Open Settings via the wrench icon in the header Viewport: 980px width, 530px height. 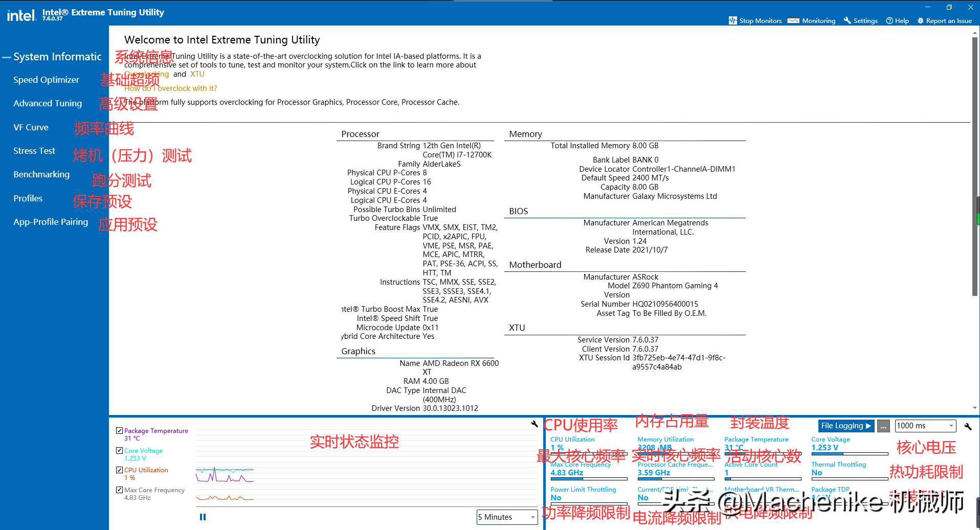coord(848,20)
